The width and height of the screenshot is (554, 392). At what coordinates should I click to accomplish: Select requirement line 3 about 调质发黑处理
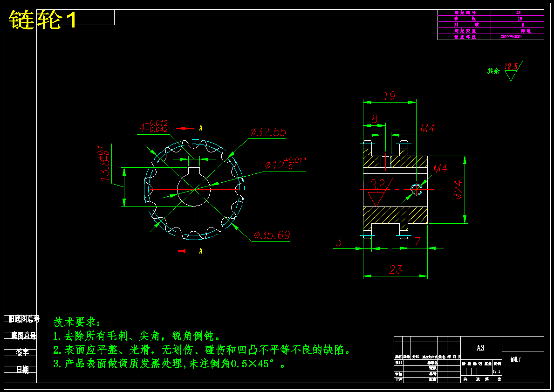click(x=169, y=364)
